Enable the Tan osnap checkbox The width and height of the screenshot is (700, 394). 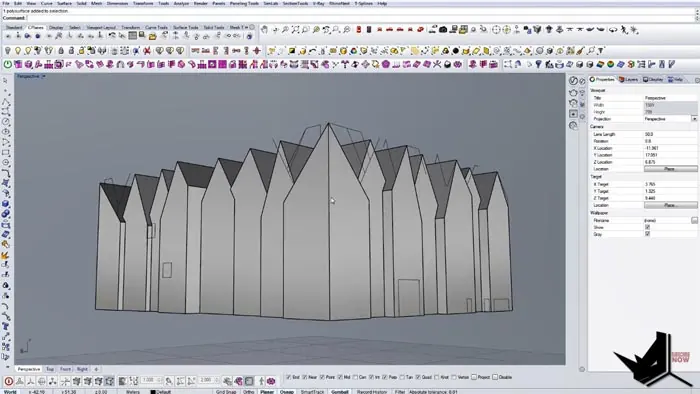(x=403, y=377)
